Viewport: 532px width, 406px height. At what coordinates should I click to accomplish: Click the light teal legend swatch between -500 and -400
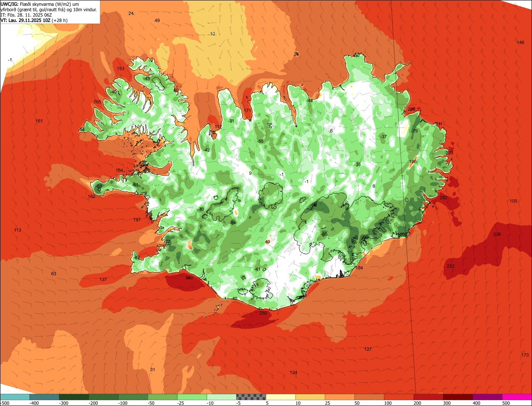coord(15,397)
